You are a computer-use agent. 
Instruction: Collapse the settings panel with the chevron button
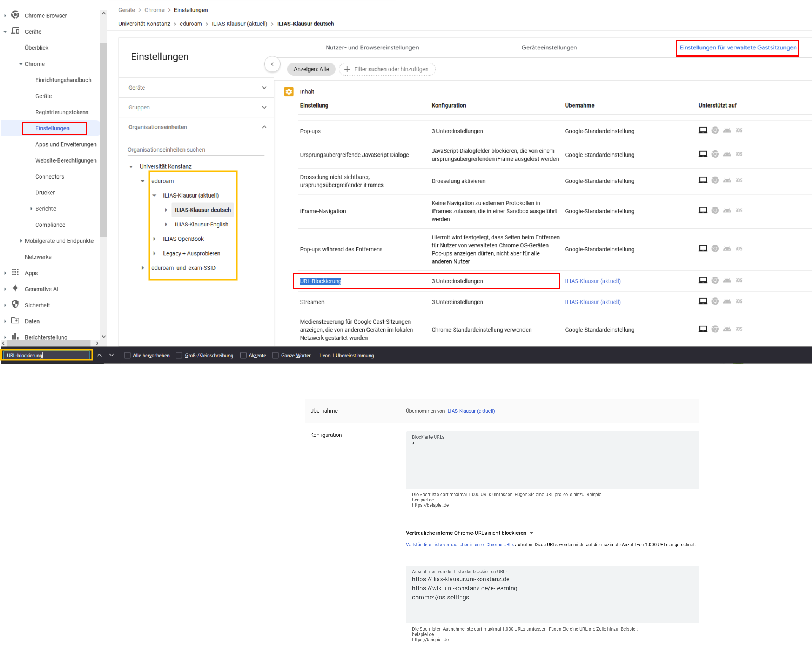coord(272,64)
